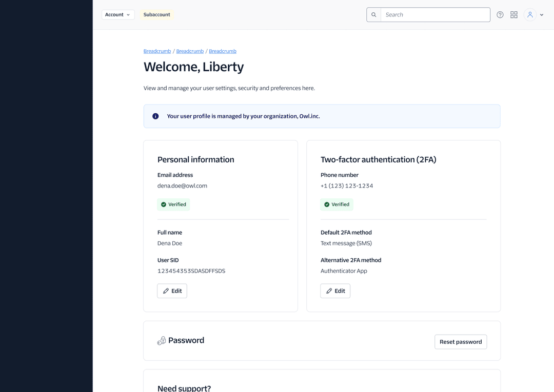Screen dimensions: 554x392
Task: Open the product switcher grid icon
Action: click(x=513, y=15)
